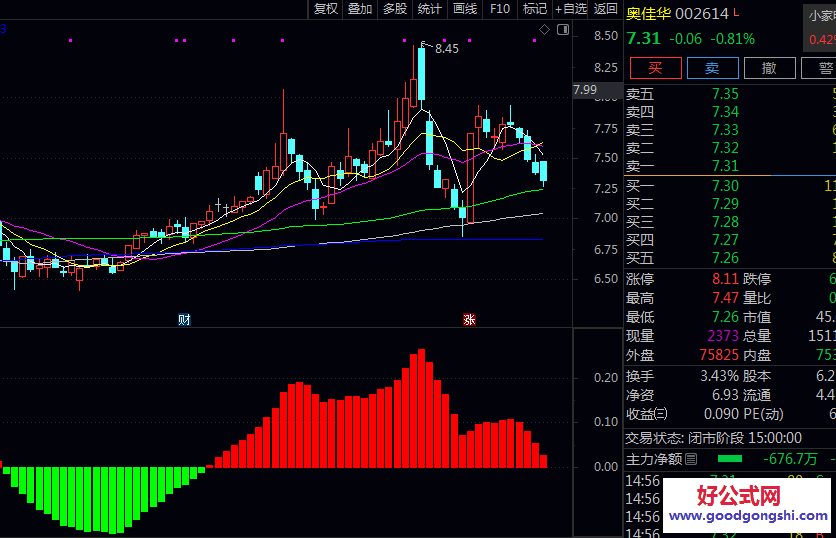The image size is (836, 538).
Task: Click the 标记 mark option
Action: point(535,9)
